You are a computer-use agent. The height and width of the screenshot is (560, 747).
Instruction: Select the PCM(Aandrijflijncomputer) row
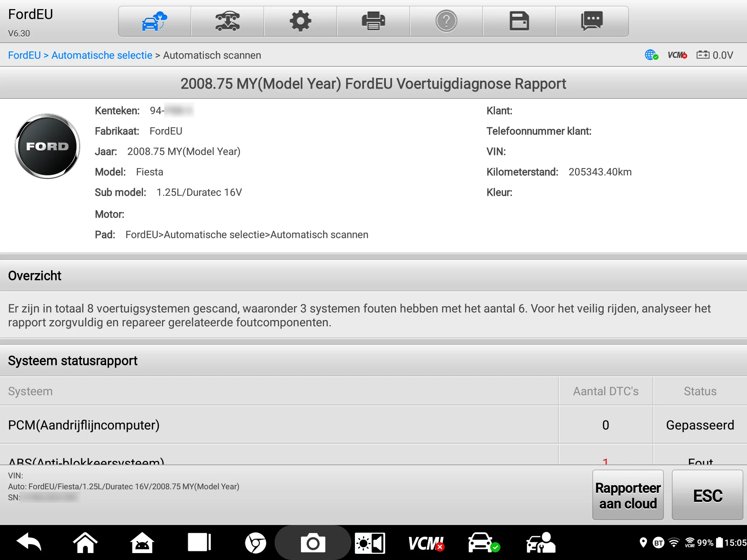coord(373,425)
